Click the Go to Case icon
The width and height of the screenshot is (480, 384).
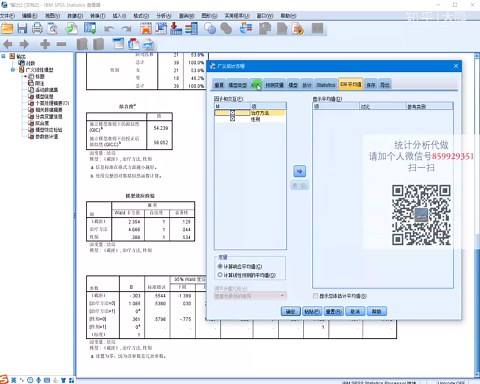[161, 29]
